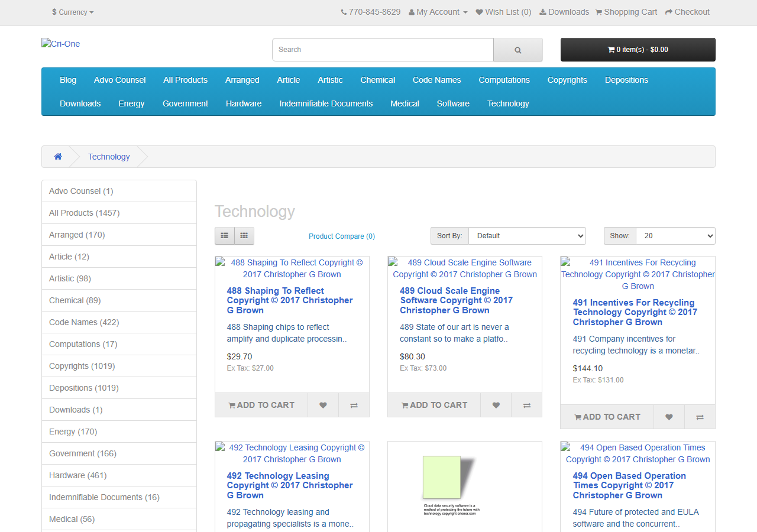Select Hardware (461) sidebar category

[x=119, y=475]
